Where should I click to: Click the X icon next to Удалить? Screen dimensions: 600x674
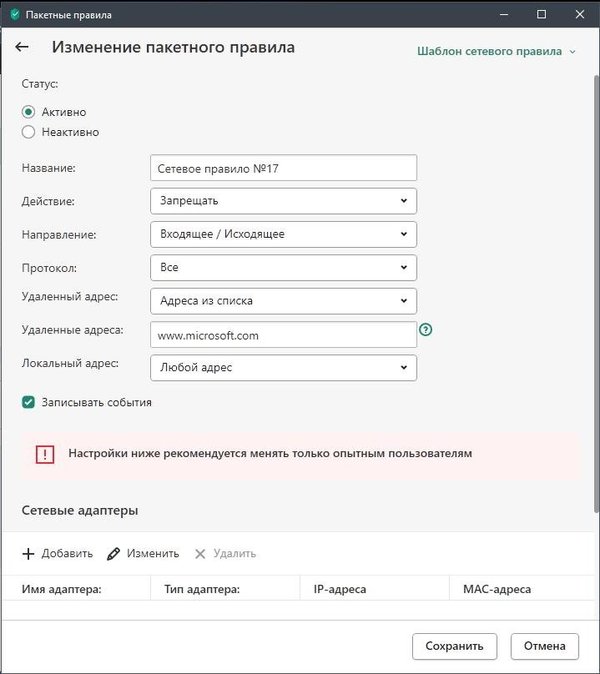(x=200, y=553)
